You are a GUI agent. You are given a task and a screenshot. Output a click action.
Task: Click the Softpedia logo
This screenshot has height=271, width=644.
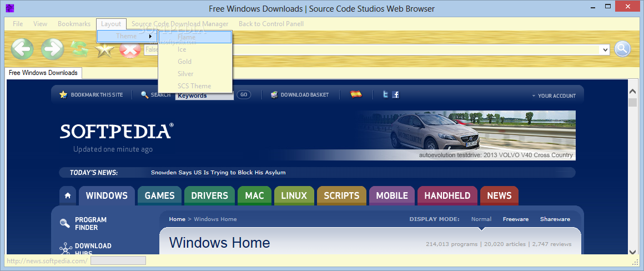(117, 132)
